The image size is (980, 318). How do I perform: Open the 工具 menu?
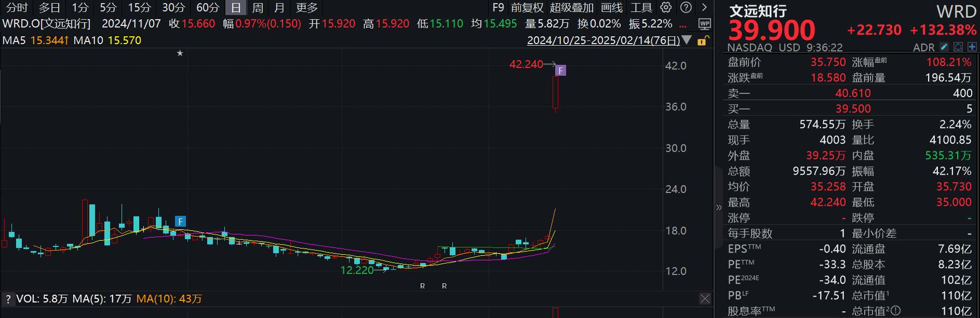(641, 8)
